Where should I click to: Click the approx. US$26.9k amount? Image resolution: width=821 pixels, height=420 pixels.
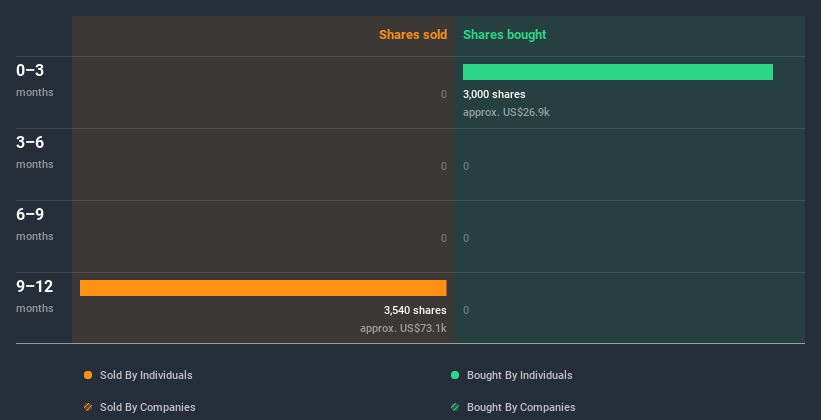[506, 112]
